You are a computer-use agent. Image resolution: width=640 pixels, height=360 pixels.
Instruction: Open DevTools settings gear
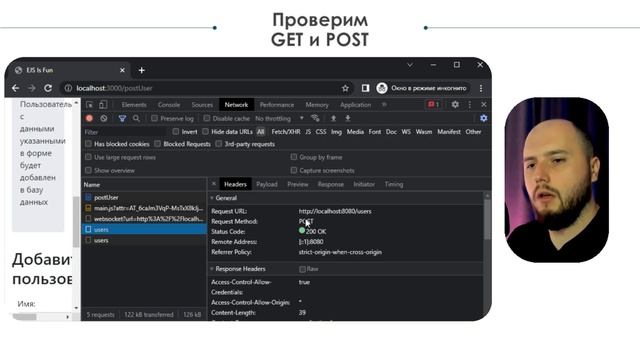click(455, 105)
